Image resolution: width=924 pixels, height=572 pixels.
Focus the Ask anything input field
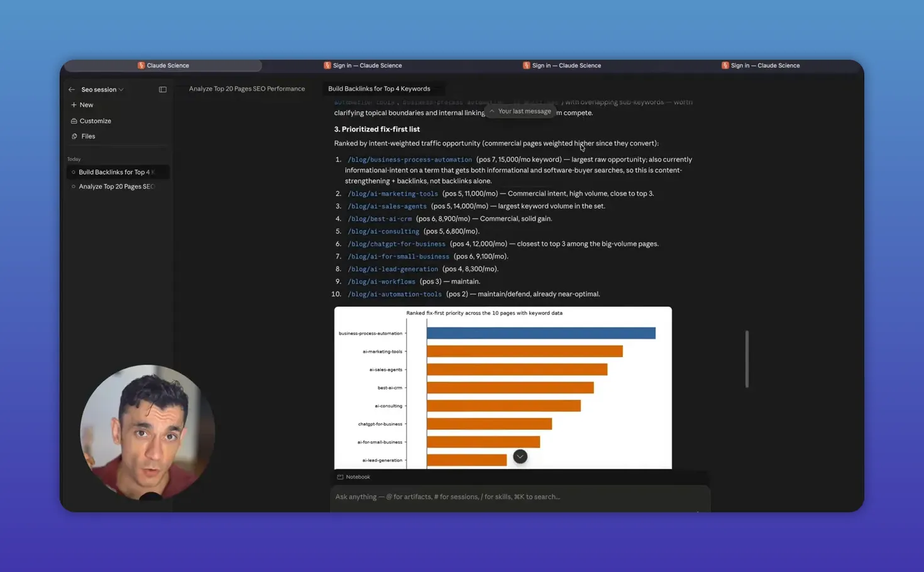click(x=520, y=497)
